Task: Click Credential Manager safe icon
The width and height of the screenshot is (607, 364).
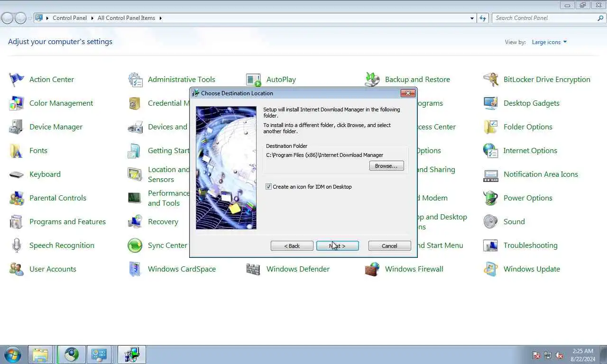Action: (x=135, y=103)
